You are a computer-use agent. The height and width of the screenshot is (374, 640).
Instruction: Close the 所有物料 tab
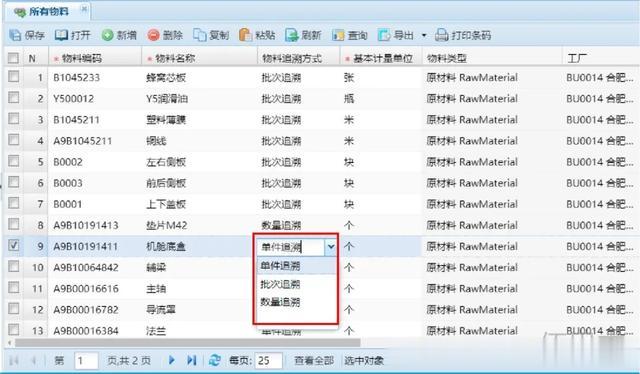pyautogui.click(x=84, y=9)
